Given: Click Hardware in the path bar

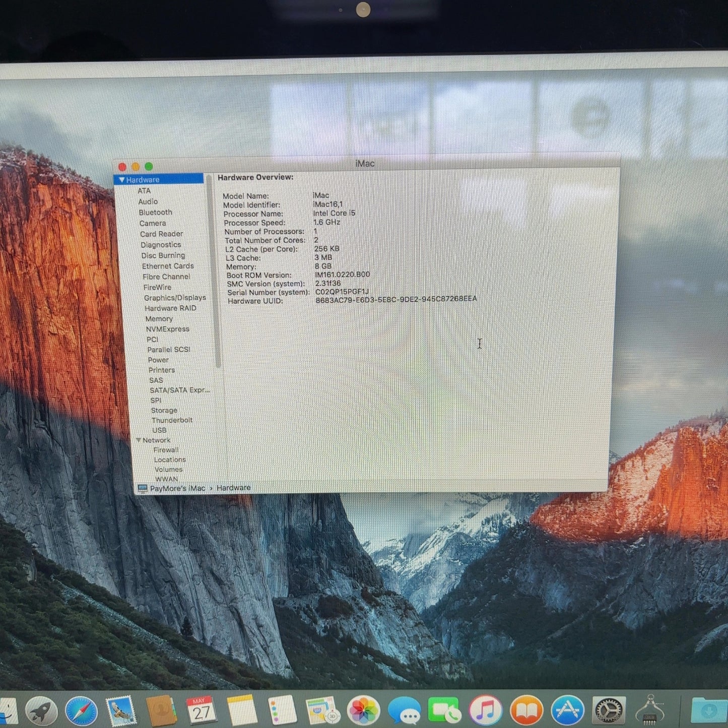Looking at the screenshot, I should [x=233, y=488].
